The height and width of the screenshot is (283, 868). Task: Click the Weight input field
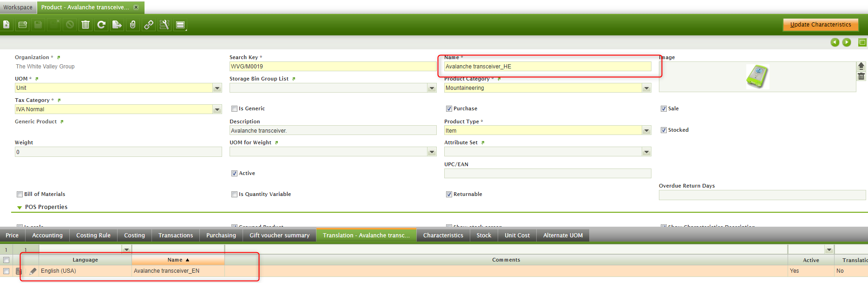tap(118, 152)
